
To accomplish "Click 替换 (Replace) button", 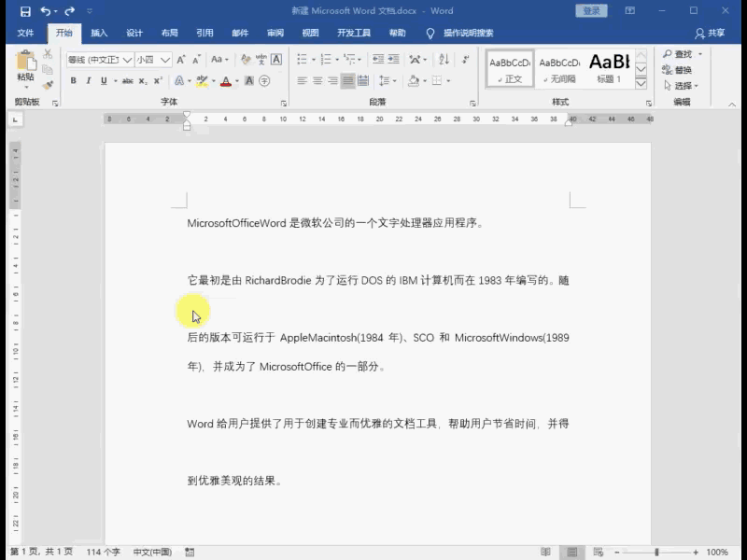I will pyautogui.click(x=676, y=70).
